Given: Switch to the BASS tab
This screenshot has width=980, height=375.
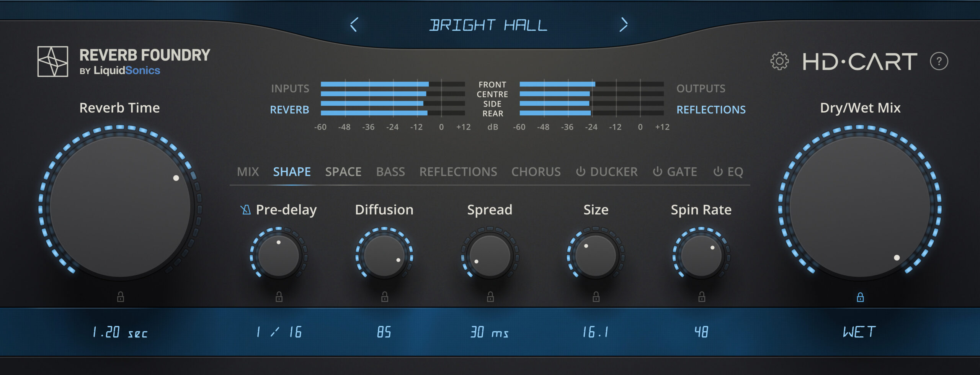Looking at the screenshot, I should pos(390,172).
